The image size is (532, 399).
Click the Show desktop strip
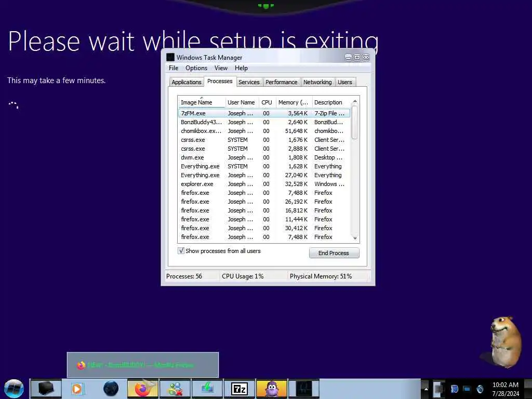tap(528, 389)
